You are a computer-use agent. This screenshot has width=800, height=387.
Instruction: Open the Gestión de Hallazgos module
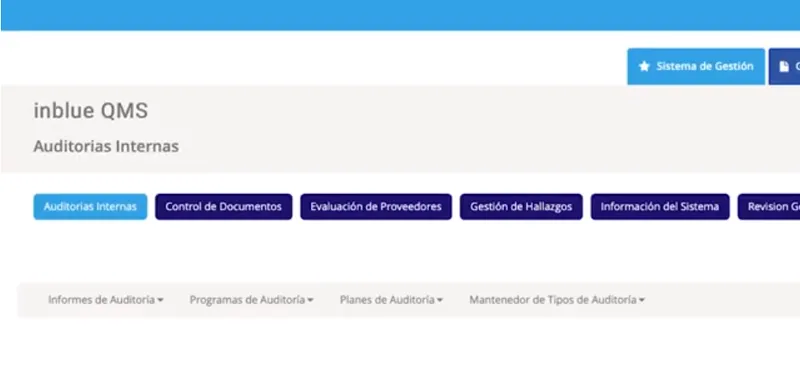521,207
